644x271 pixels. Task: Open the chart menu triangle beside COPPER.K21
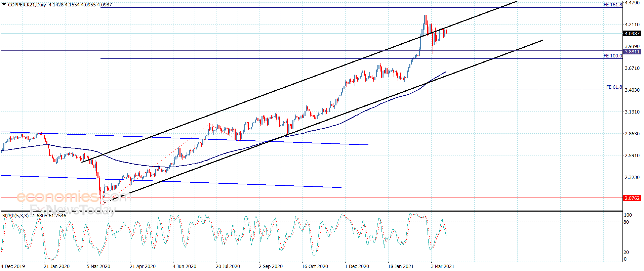tap(4, 5)
